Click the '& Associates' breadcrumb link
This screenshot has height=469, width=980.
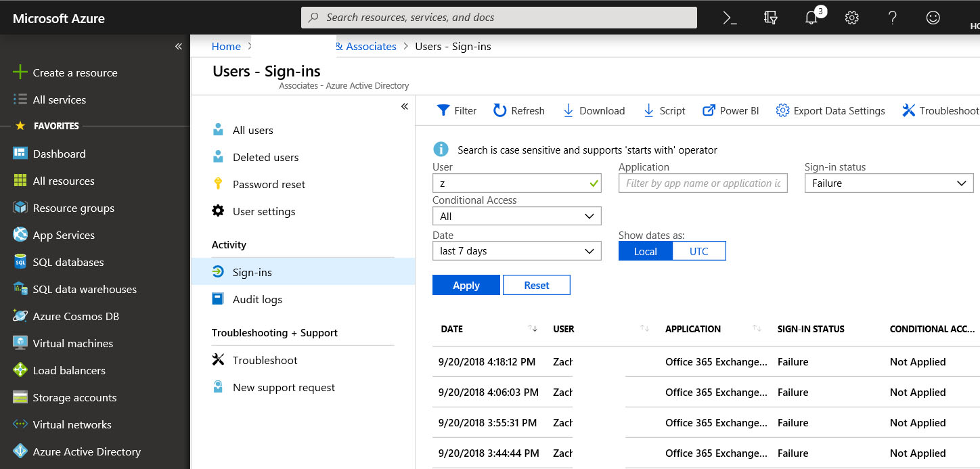[x=366, y=46]
